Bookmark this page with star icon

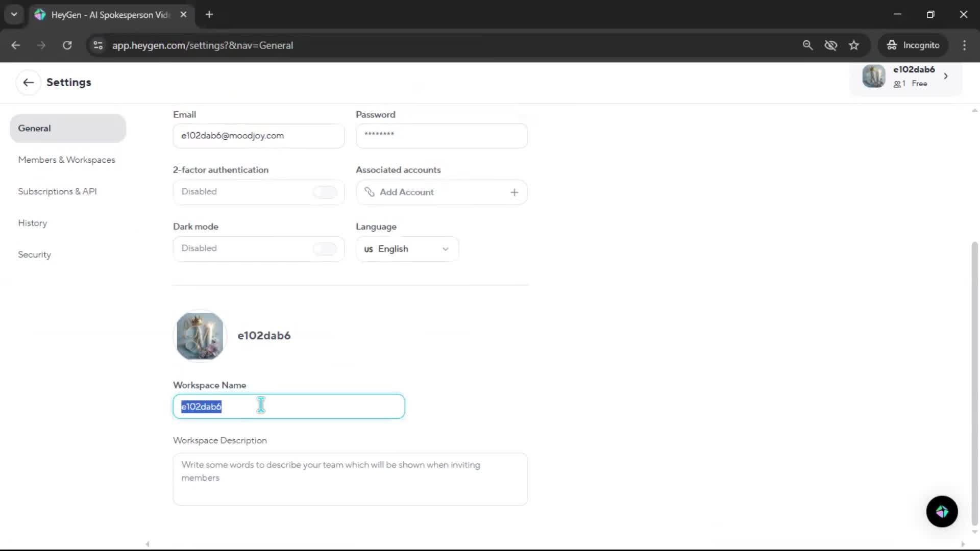[854, 45]
